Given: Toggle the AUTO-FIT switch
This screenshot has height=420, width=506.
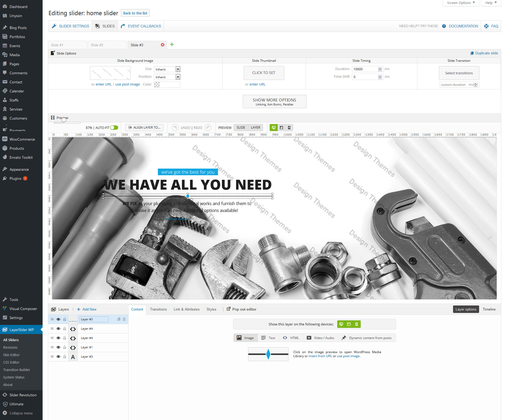Looking at the screenshot, I should [114, 128].
